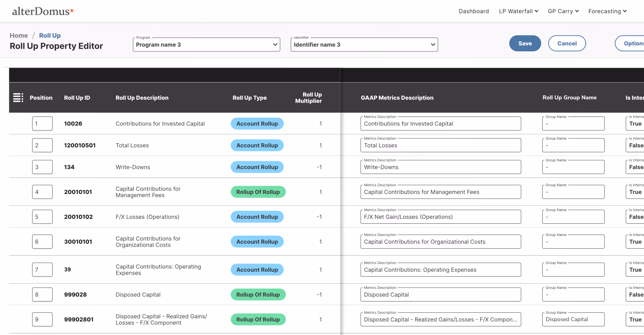Viewport: 644px width, 335px height.
Task: Open the Identifier dropdown
Action: (x=364, y=45)
